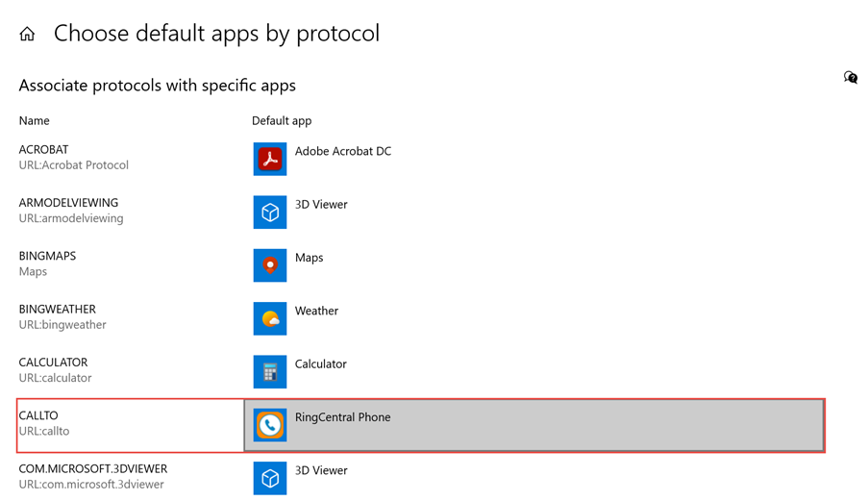Image resolution: width=868 pixels, height=501 pixels.
Task: Click Associate protocols with specific apps heading
Action: point(158,86)
